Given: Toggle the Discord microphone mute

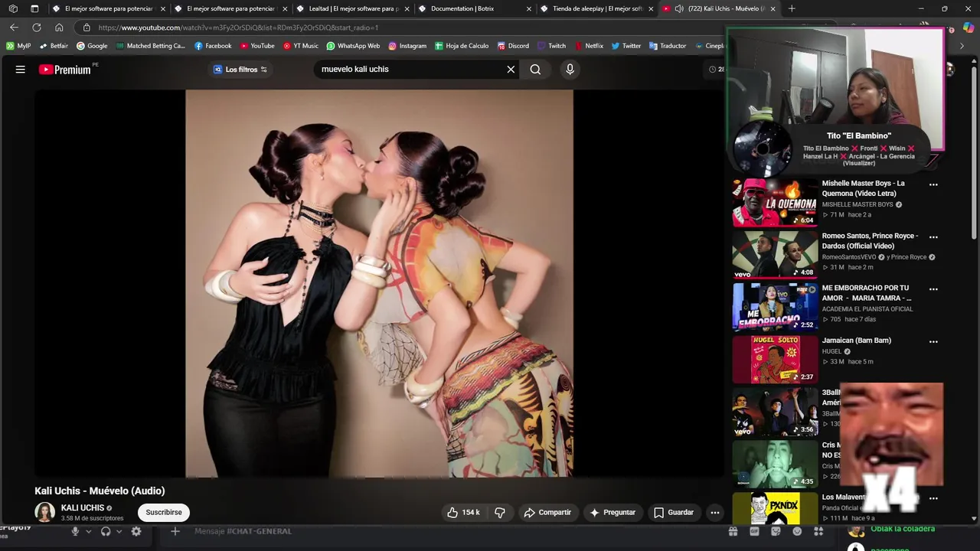Looking at the screenshot, I should point(75,531).
